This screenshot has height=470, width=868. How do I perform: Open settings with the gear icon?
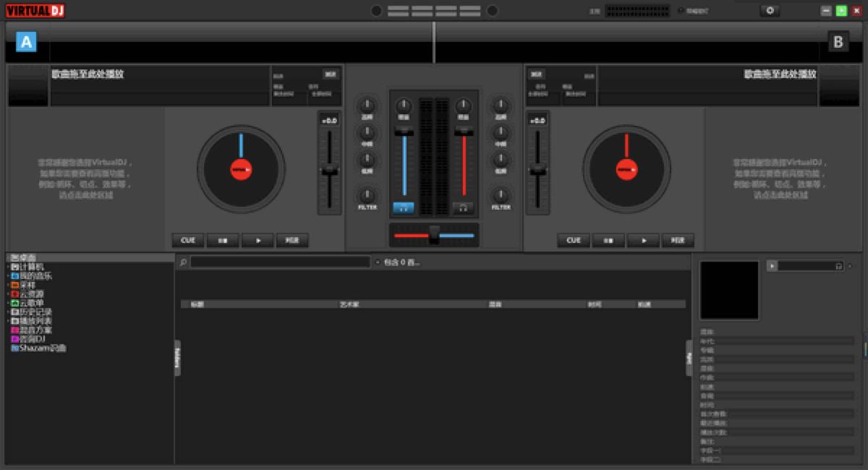pyautogui.click(x=770, y=11)
